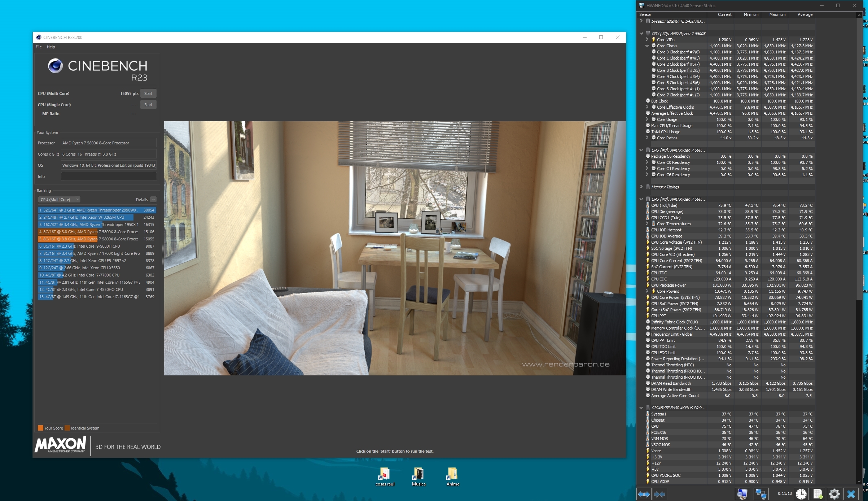This screenshot has width=868, height=501.
Task: Open the Help menu in Cinebench
Action: (51, 47)
